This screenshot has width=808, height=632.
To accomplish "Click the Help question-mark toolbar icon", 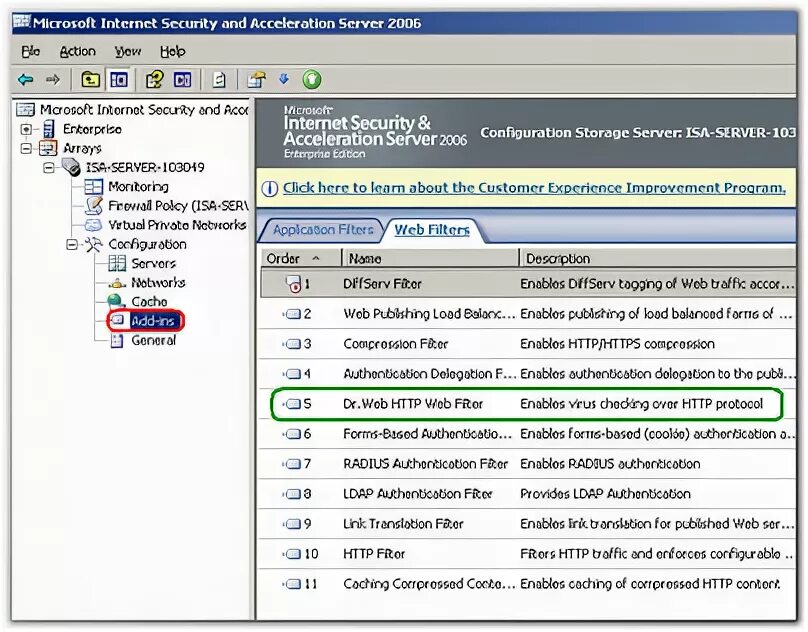I will click(x=154, y=80).
